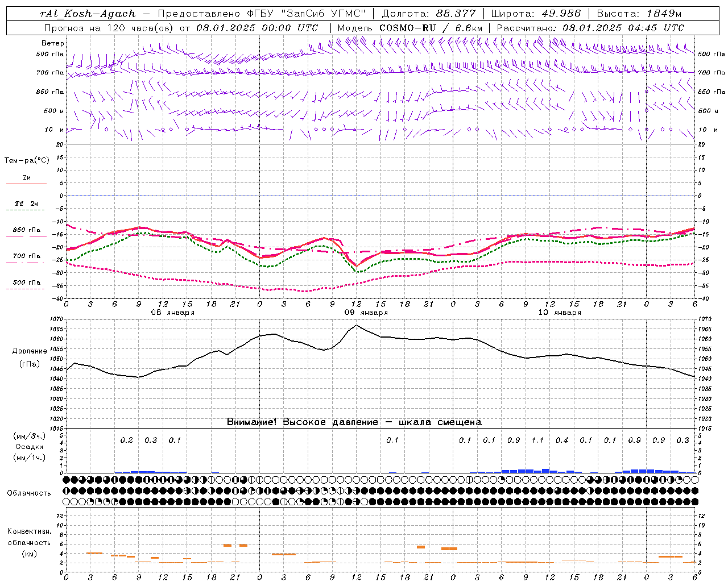
Task: Click the forecast start time 08.01.2025 00:00 UTC
Action: (x=257, y=28)
